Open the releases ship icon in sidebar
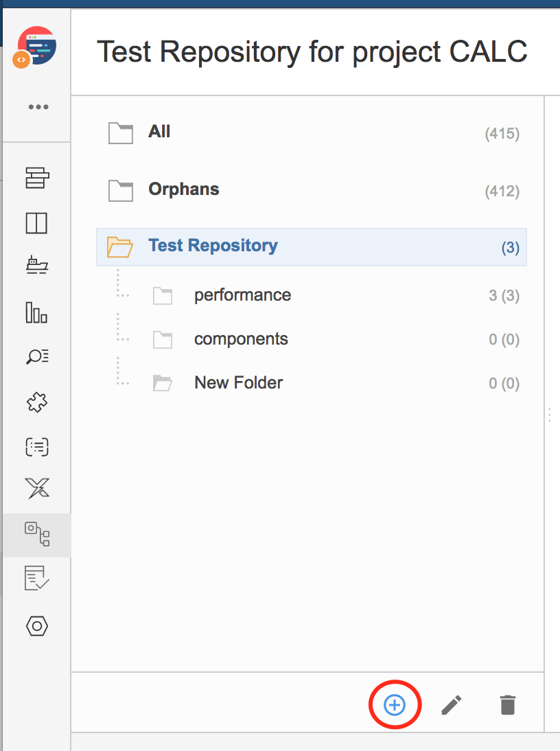Screen dimensions: 560x751 37,266
